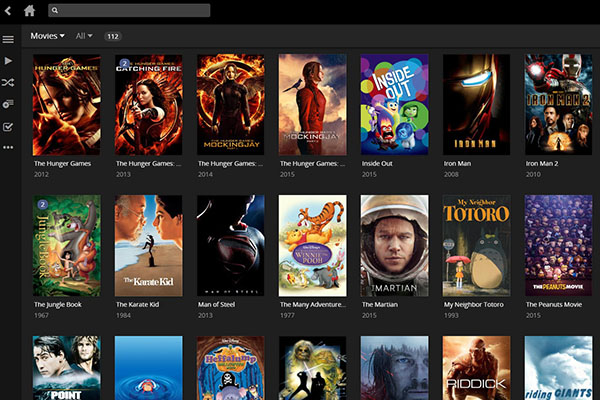Open the Iron Man 2008 poster
600x400 pixels.
tap(476, 105)
